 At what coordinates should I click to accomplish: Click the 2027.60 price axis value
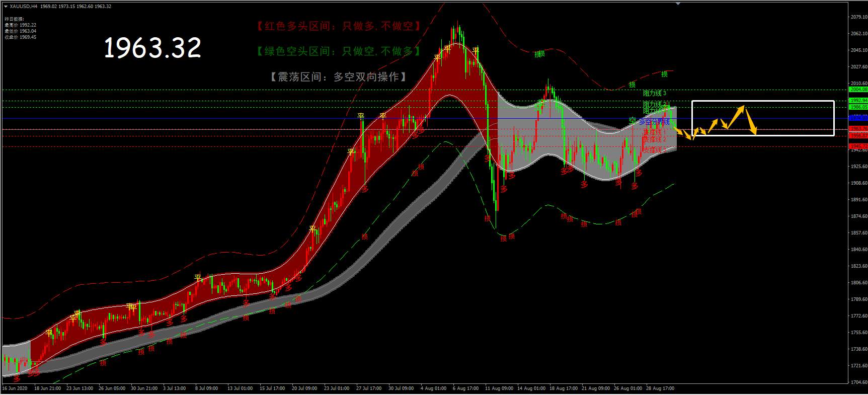click(859, 67)
